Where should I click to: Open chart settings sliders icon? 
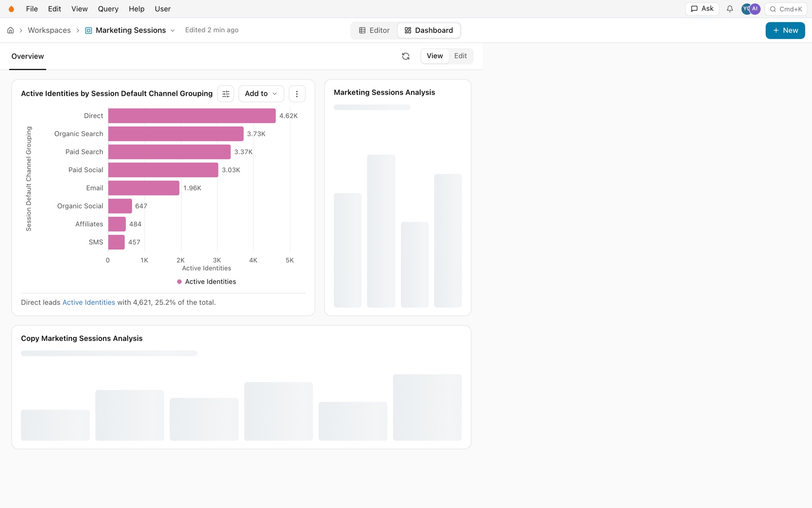226,94
